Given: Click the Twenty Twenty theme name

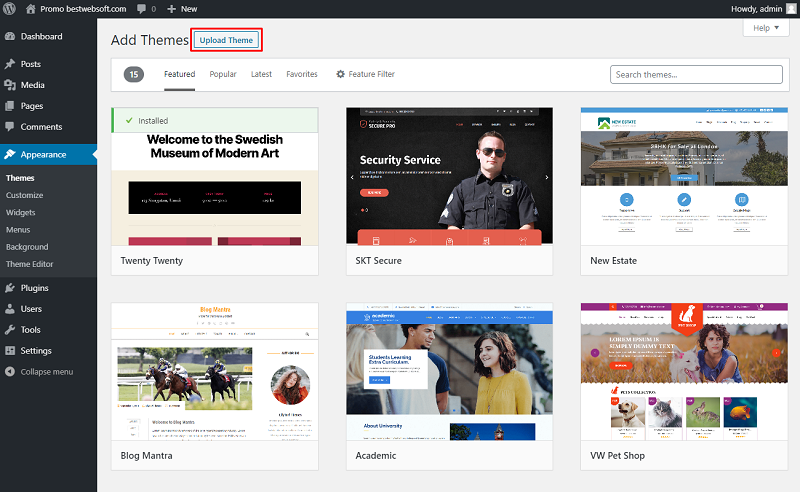Looking at the screenshot, I should click(152, 261).
